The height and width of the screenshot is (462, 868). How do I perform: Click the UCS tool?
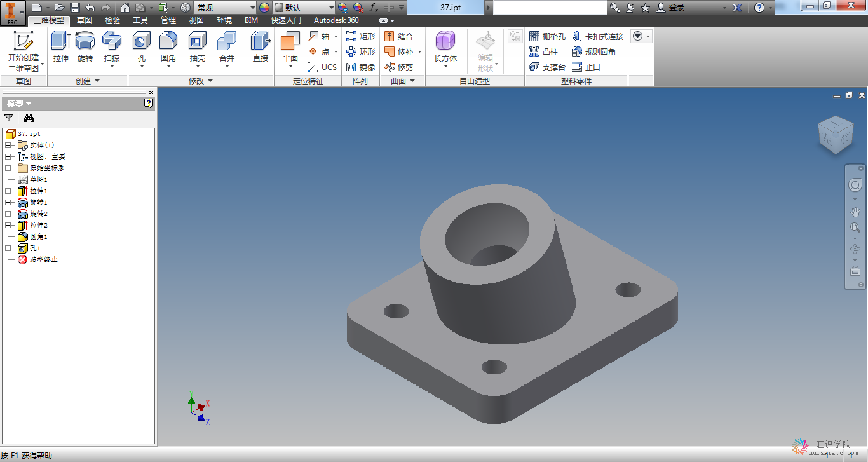click(x=322, y=67)
